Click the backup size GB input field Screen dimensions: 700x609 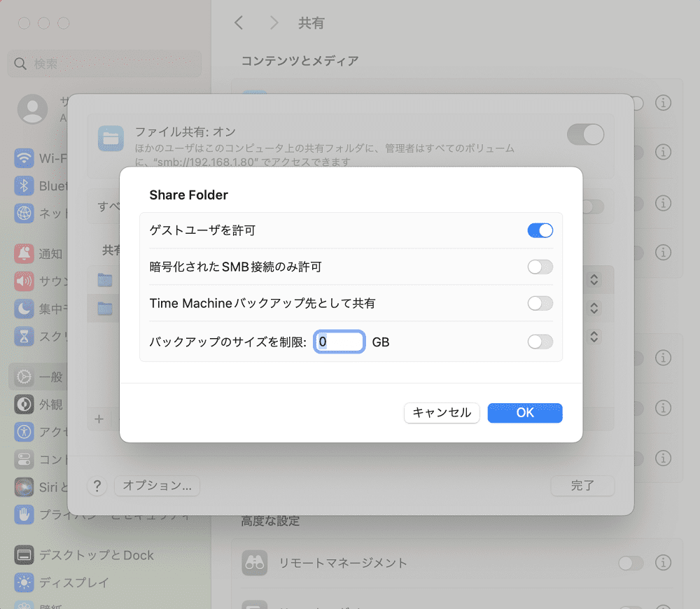339,342
